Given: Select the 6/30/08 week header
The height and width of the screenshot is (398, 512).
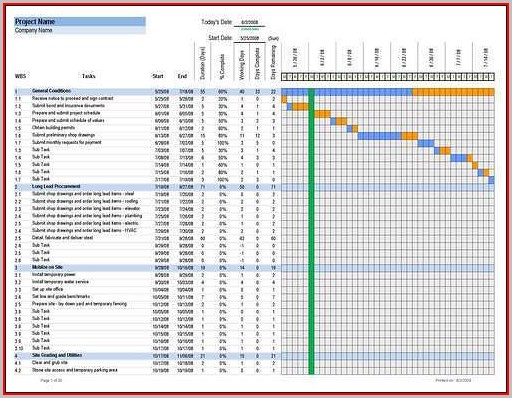Looking at the screenshot, I should (431, 57).
